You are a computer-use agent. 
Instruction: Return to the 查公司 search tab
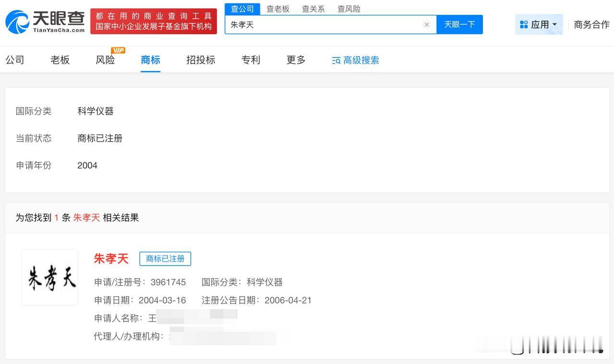click(x=242, y=9)
